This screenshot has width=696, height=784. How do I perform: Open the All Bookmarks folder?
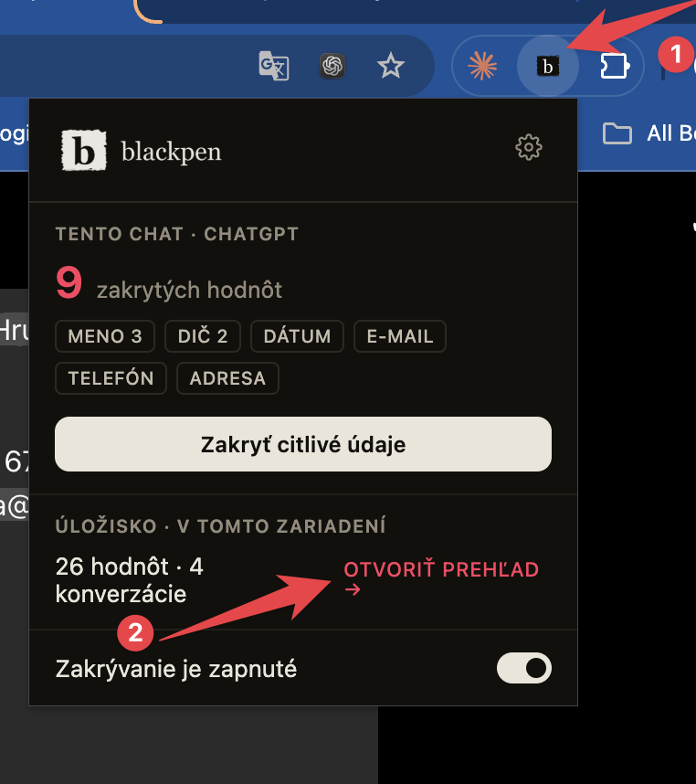tap(649, 133)
